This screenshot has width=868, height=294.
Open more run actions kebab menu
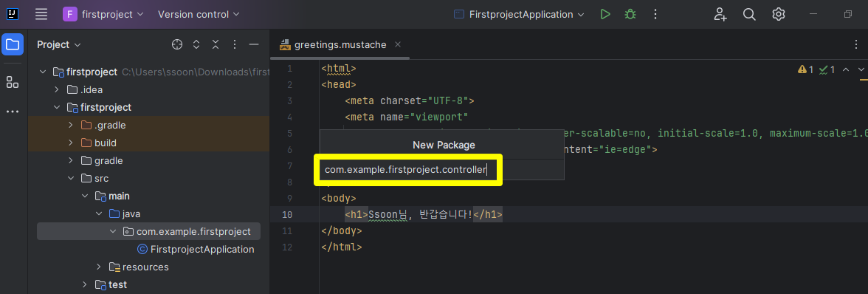(655, 14)
